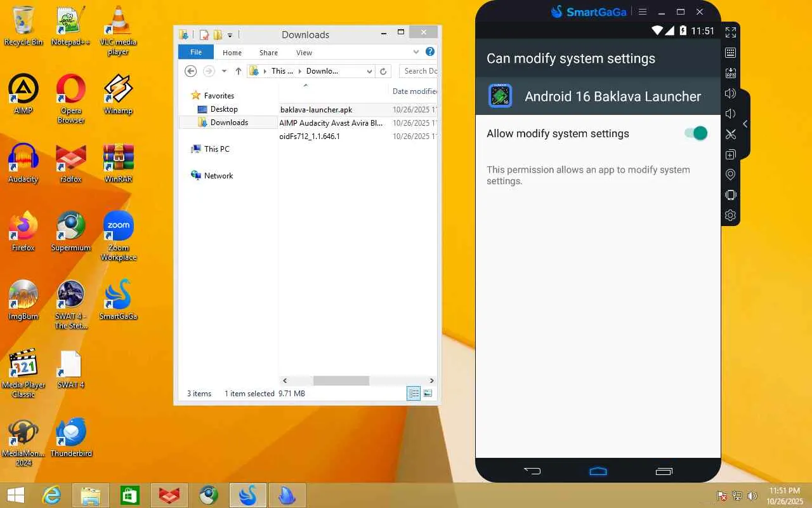812x508 pixels.
Task: Go back in the Downloads Explorer window
Action: tap(190, 71)
